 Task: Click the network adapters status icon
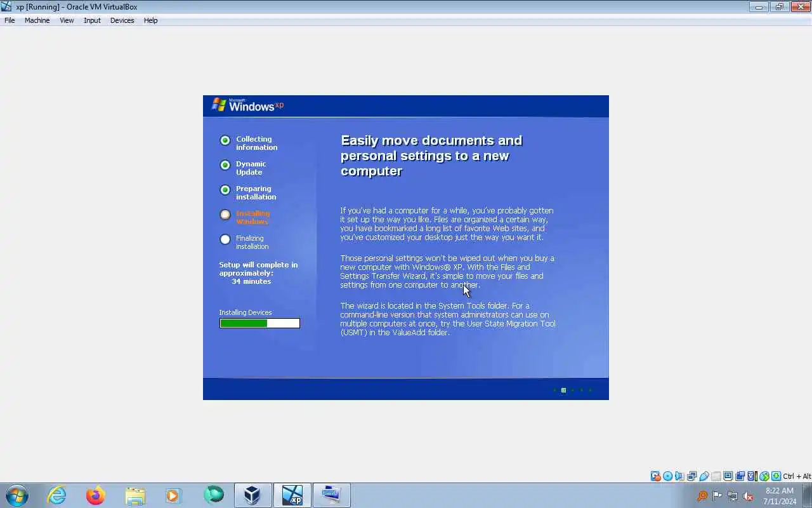(691, 476)
